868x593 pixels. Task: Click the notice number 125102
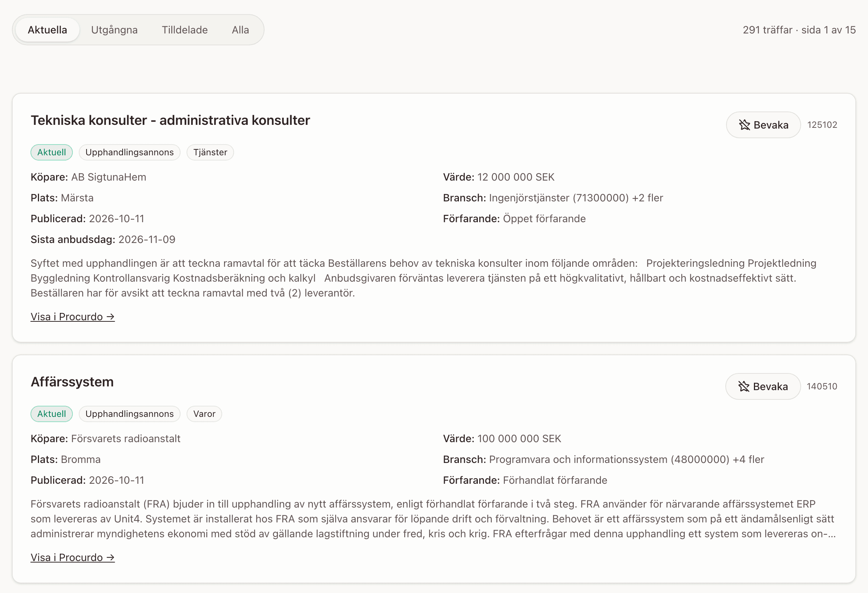[822, 125]
